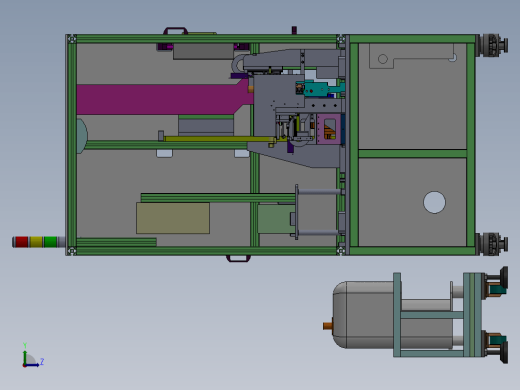Screen dimensions: 520x390
Task: Select the red segment of the signal tower
Action: point(22,242)
